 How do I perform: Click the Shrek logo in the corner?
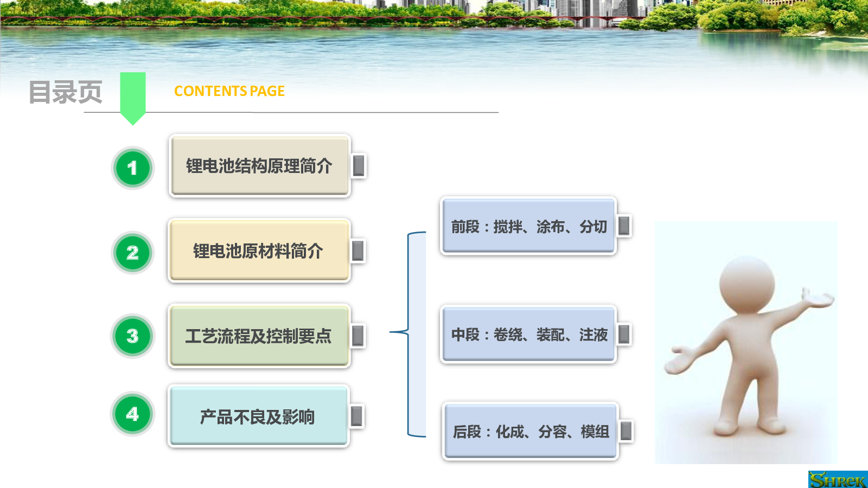(837, 479)
